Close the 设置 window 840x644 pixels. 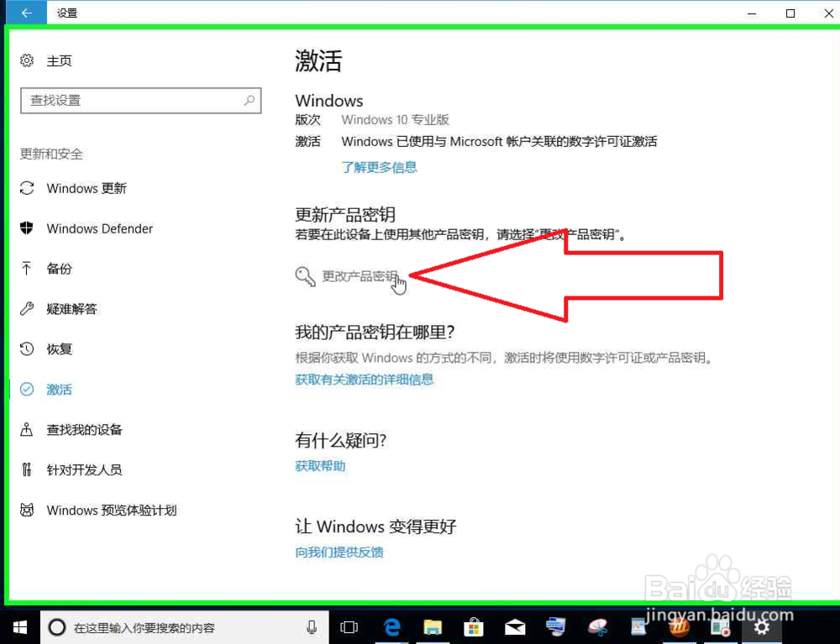coord(828,13)
